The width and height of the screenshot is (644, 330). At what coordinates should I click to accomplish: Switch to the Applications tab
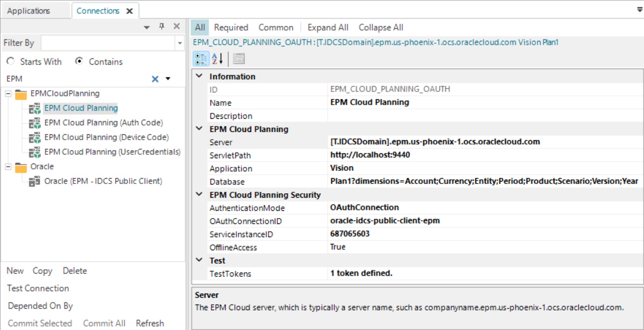tap(28, 11)
